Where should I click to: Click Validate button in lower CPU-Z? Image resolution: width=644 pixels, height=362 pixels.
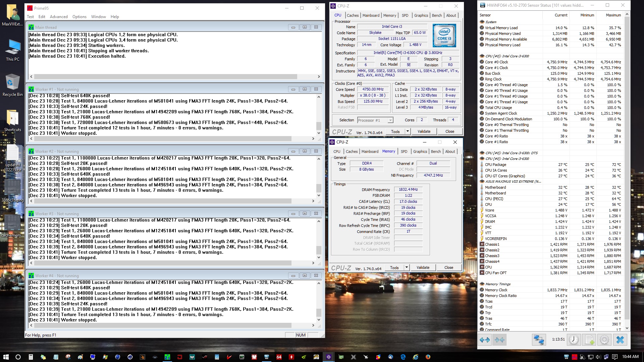[423, 267]
